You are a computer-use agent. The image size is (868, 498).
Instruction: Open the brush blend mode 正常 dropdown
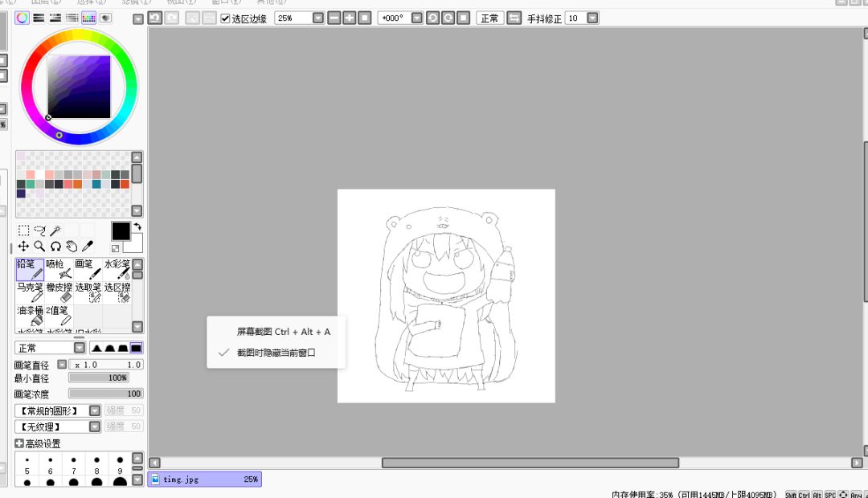tap(80, 348)
